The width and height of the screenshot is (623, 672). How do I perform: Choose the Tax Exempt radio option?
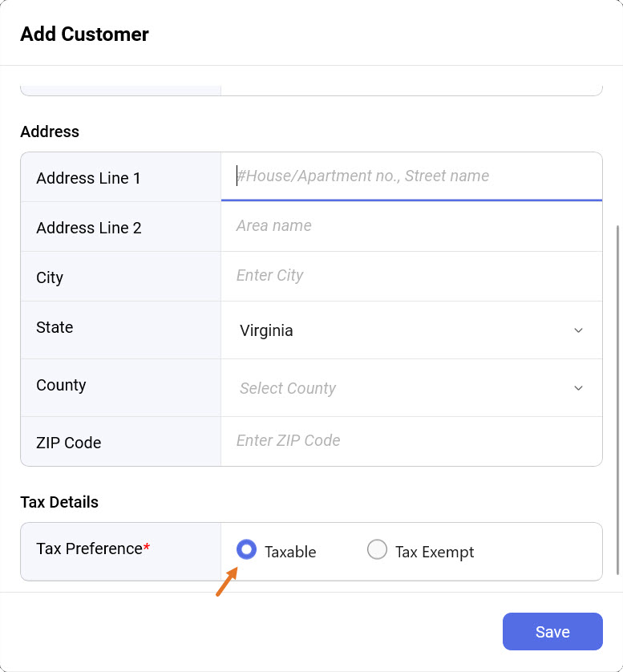click(x=377, y=549)
